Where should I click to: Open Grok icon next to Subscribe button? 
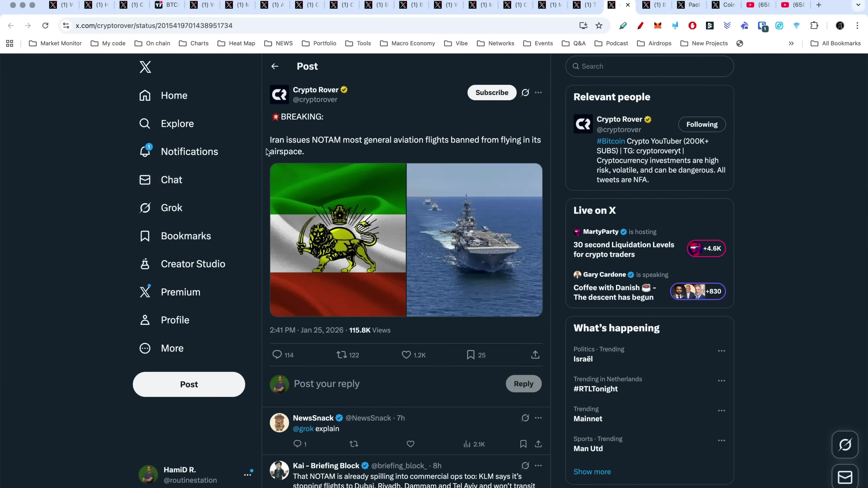click(x=525, y=93)
